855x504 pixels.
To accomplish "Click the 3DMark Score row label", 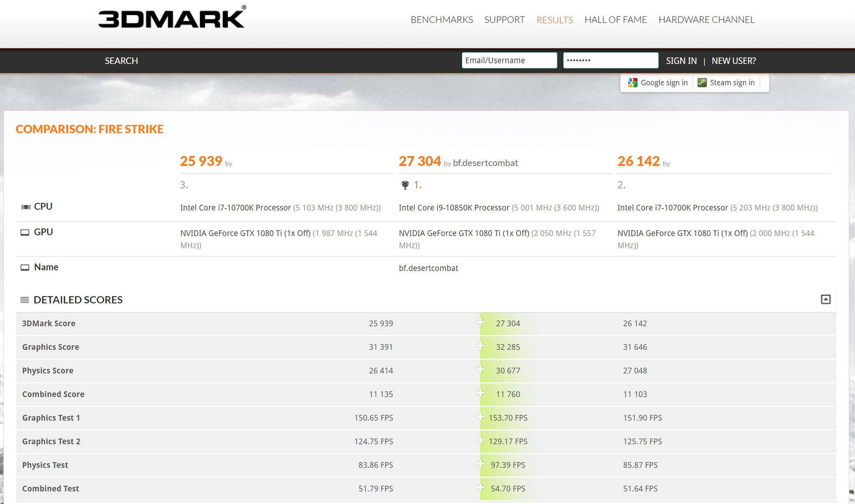I will (x=49, y=323).
